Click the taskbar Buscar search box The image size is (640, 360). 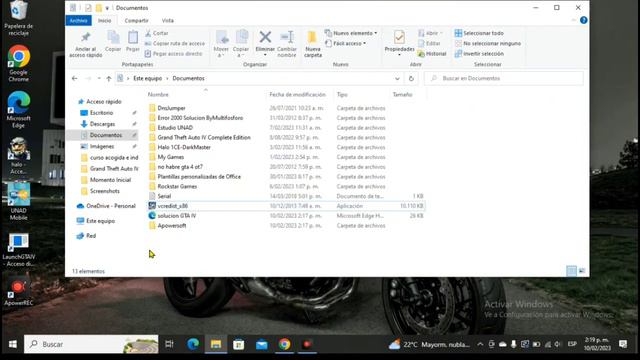pos(91,344)
